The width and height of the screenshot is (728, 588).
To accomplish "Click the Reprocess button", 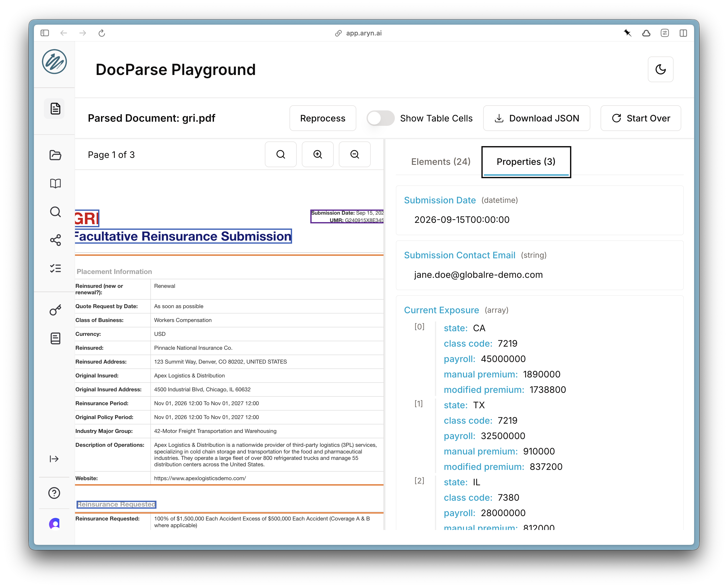I will pos(322,118).
